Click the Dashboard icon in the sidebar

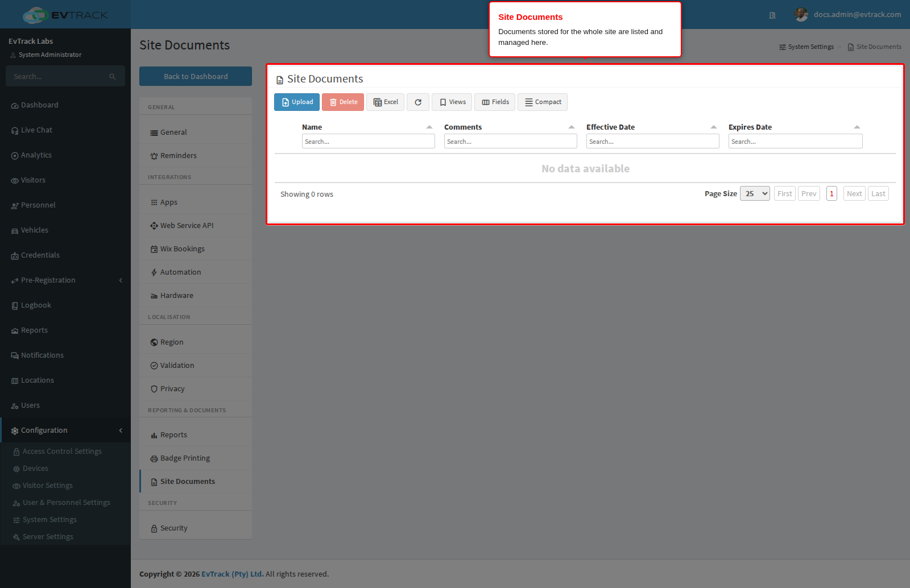pos(15,106)
